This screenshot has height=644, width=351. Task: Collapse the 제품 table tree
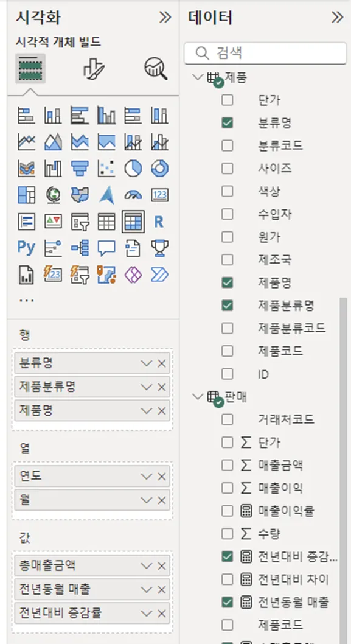[x=198, y=77]
